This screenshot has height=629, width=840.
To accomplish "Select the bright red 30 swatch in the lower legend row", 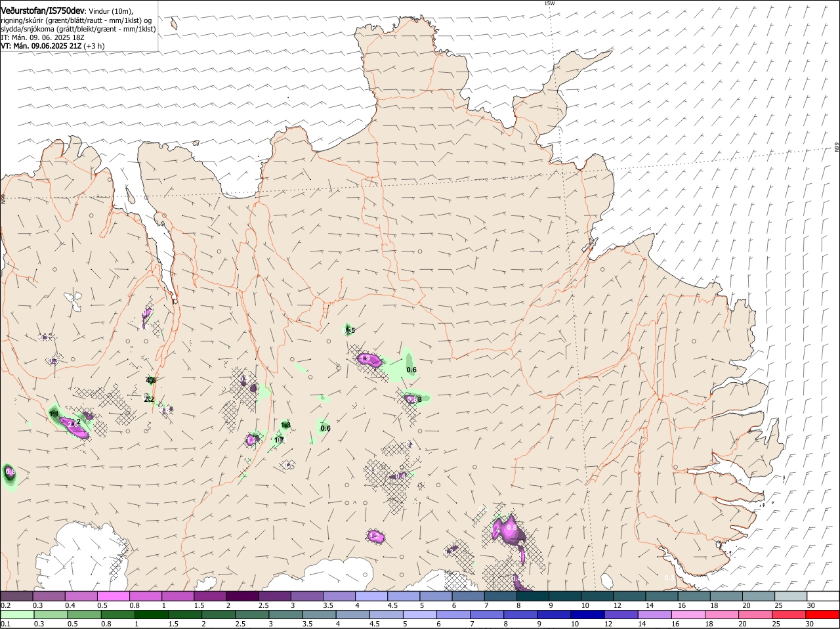I will coord(823,615).
